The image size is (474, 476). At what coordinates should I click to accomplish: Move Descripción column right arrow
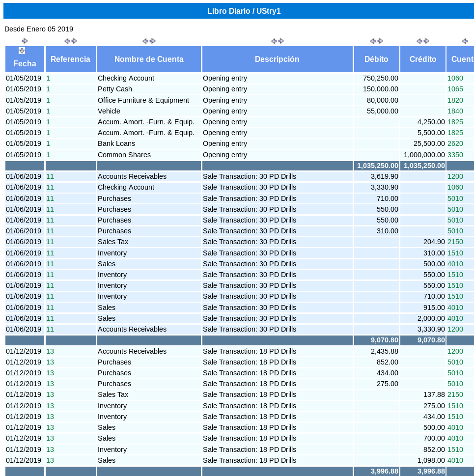(x=281, y=41)
